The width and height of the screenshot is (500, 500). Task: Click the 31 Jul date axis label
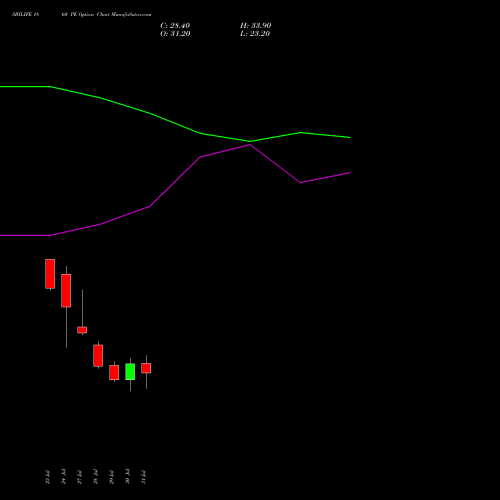coord(143,477)
